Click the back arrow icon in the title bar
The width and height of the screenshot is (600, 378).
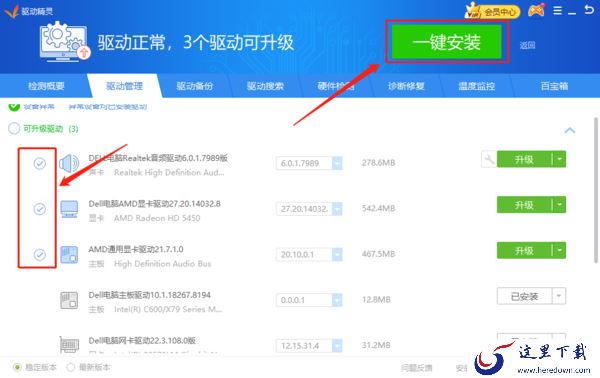(589, 10)
